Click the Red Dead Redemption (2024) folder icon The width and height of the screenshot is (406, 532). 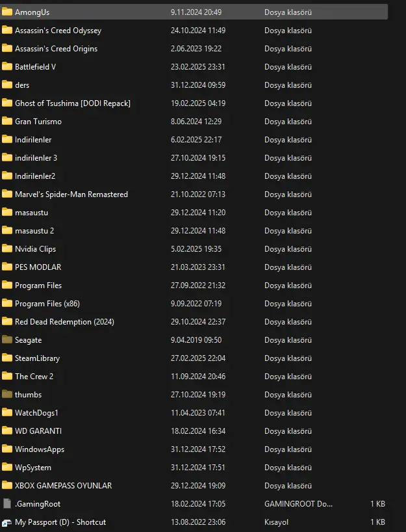pos(7,322)
